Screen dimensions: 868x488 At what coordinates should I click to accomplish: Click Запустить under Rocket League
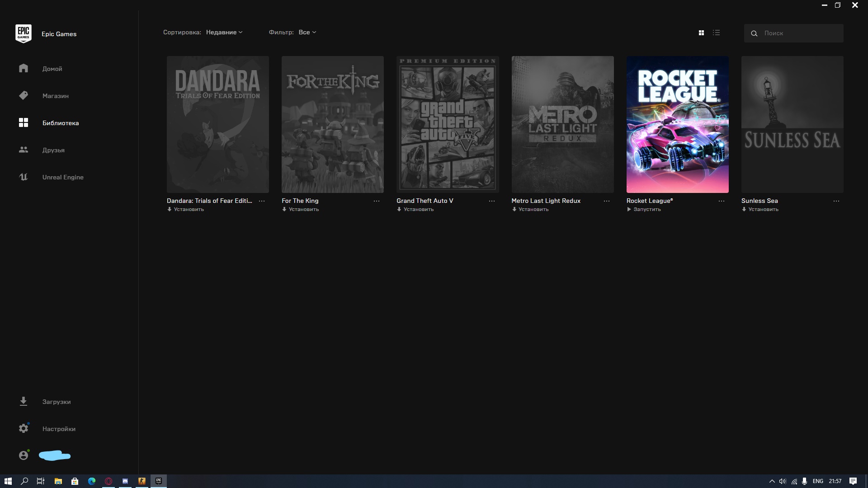644,209
